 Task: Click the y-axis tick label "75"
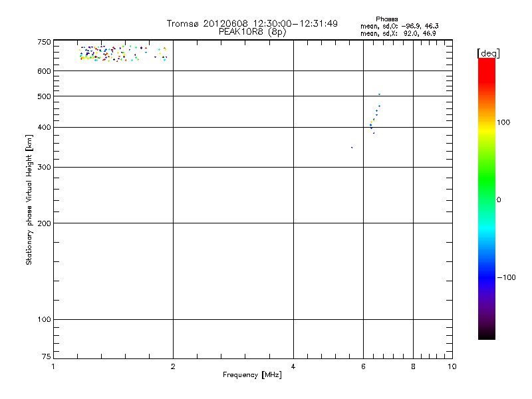[x=47, y=356]
